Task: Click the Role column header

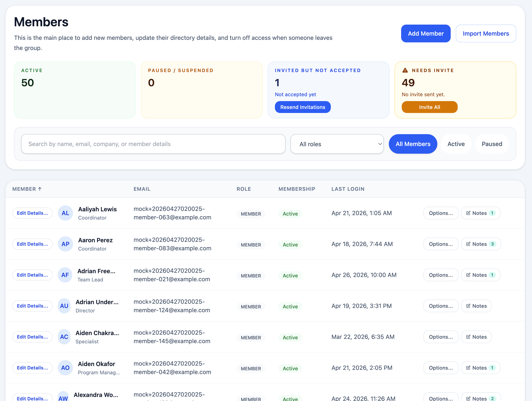Action: coord(244,189)
